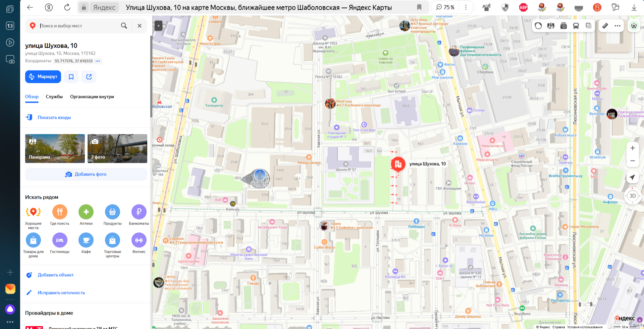This screenshot has height=329, width=644.
Task: Toggle 3D map view
Action: (x=632, y=196)
